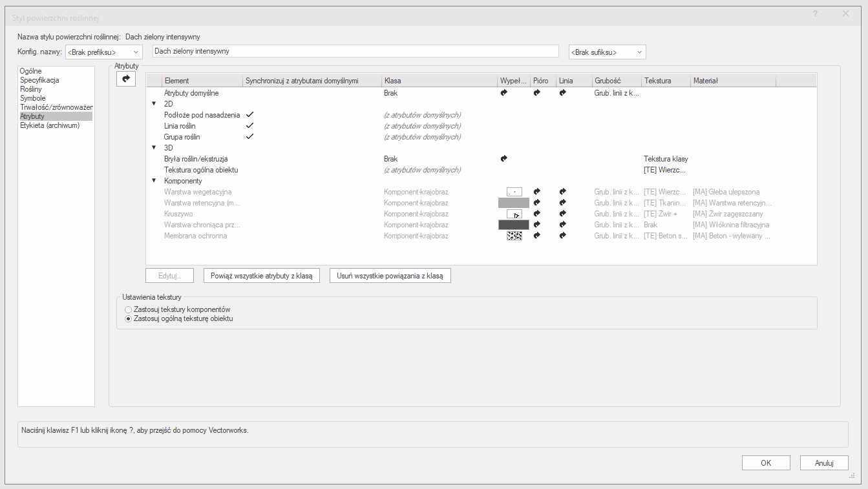Click the help question mark icon in title bar
The width and height of the screenshot is (868, 489).
coord(816,14)
